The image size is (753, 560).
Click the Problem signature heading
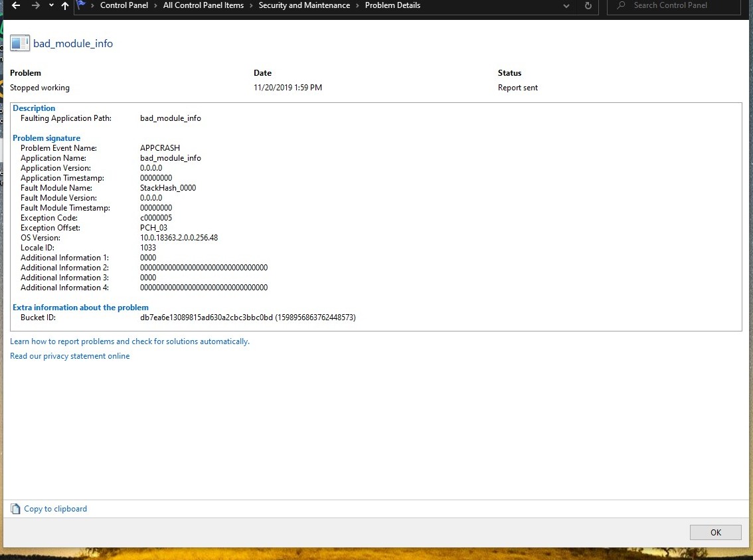[46, 138]
